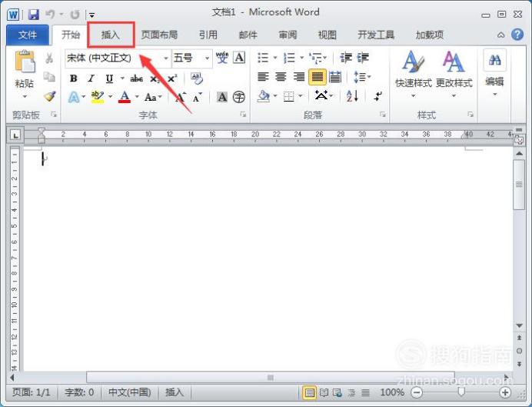Click the Save icon in quick access toolbar

click(x=33, y=15)
